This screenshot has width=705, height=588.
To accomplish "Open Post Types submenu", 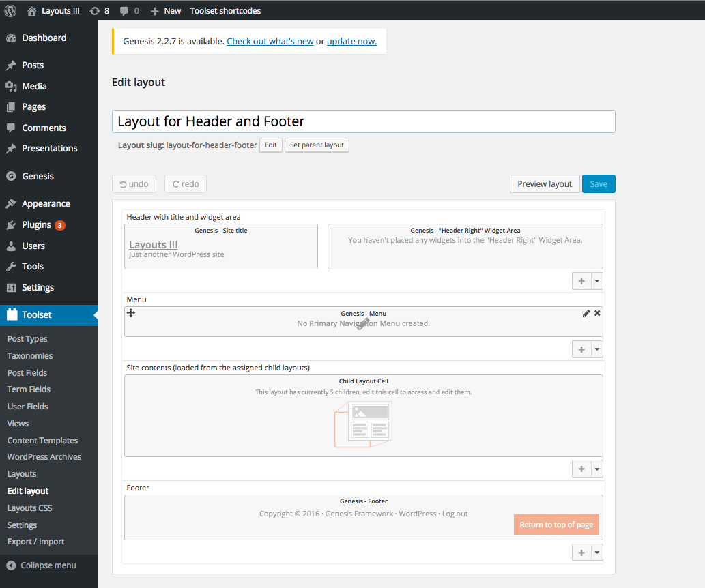I will pos(27,339).
